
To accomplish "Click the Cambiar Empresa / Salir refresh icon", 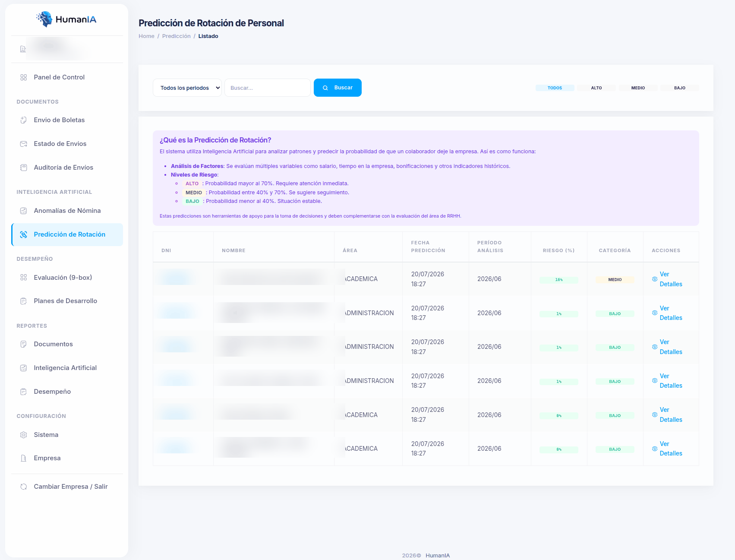I will click(x=24, y=487).
